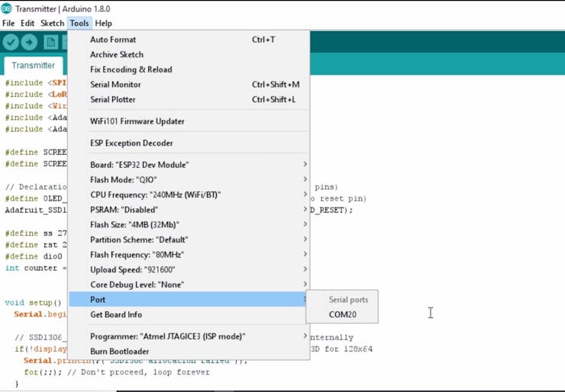Click the highlighted Port menu entry
The image size is (565, 392).
coord(189,300)
